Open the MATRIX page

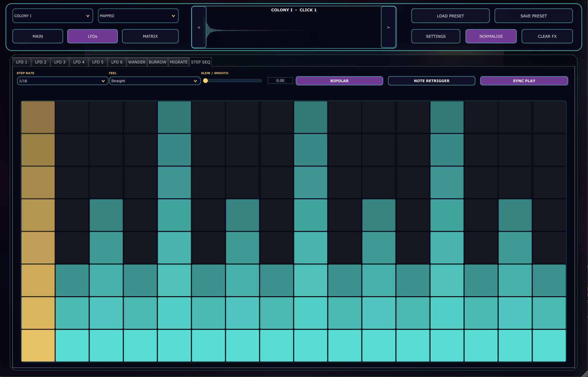(x=150, y=36)
